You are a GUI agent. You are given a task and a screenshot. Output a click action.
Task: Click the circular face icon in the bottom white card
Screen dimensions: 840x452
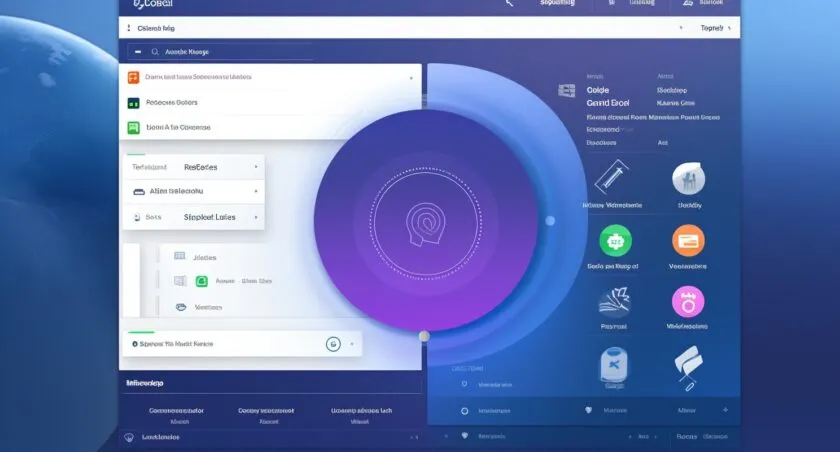click(333, 344)
